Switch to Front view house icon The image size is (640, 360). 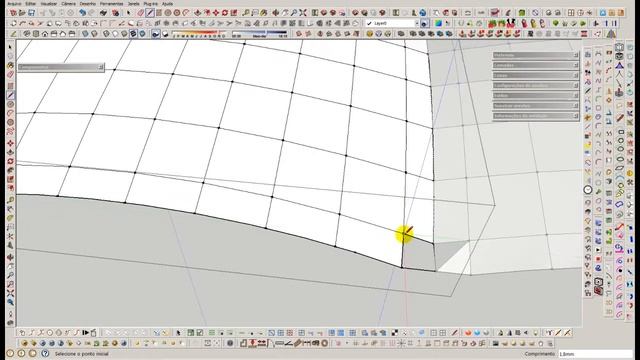(x=45, y=34)
